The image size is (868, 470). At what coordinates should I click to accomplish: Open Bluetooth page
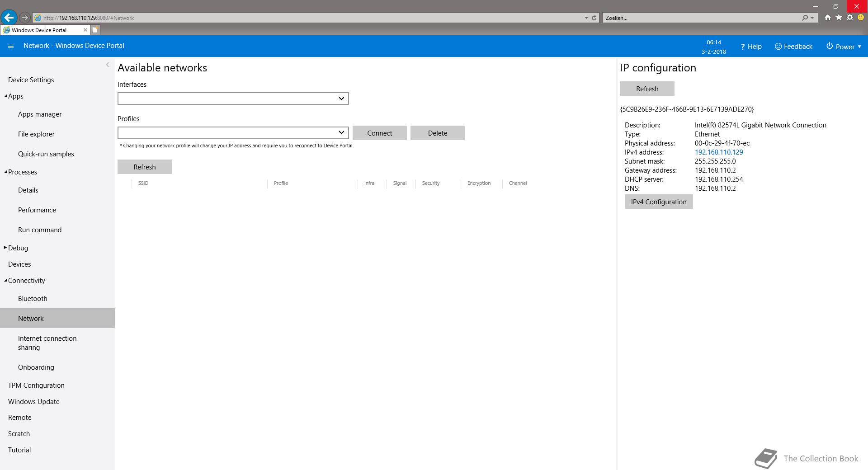point(33,299)
